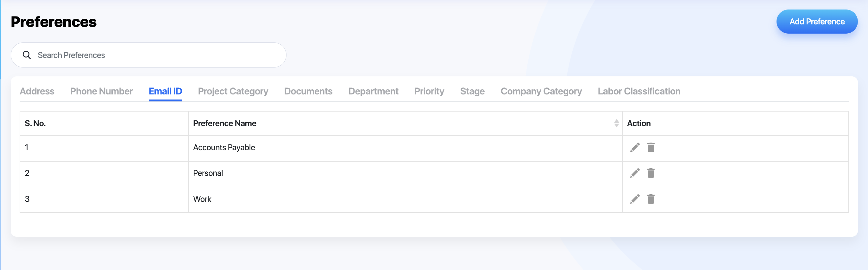Delete the Work preference
The height and width of the screenshot is (270, 868).
click(x=651, y=199)
